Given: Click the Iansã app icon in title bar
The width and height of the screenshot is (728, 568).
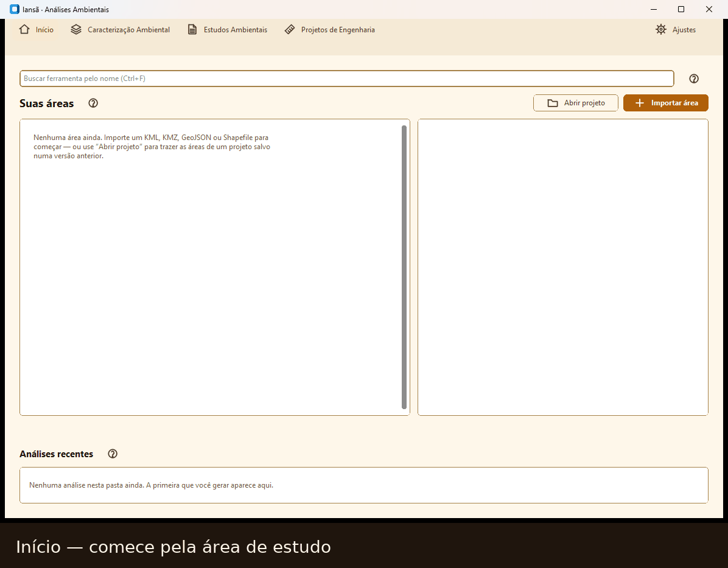Looking at the screenshot, I should [15, 9].
